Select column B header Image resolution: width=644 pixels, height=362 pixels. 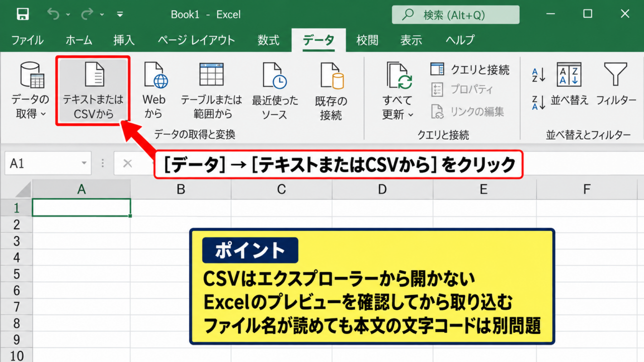coord(181,190)
